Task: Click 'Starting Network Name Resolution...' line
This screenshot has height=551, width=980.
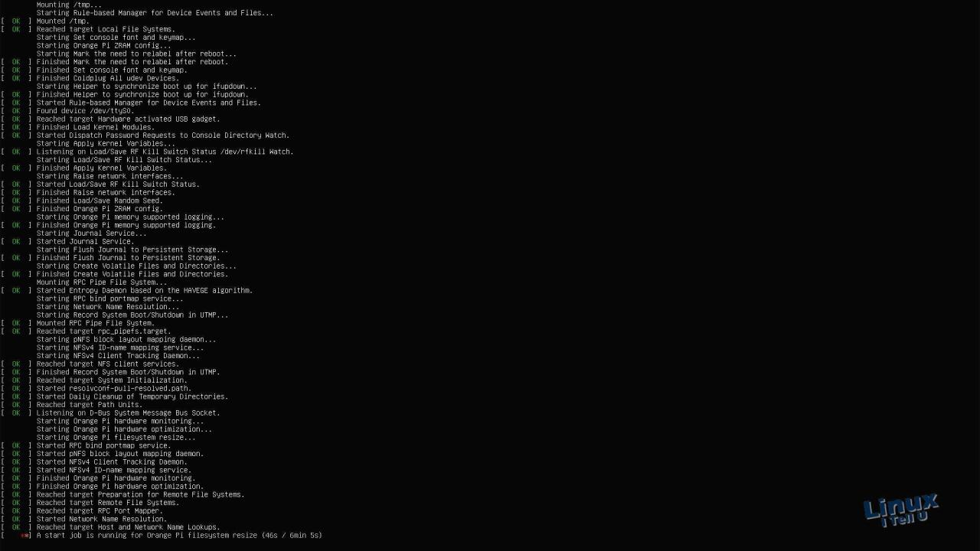Action: coord(107,307)
